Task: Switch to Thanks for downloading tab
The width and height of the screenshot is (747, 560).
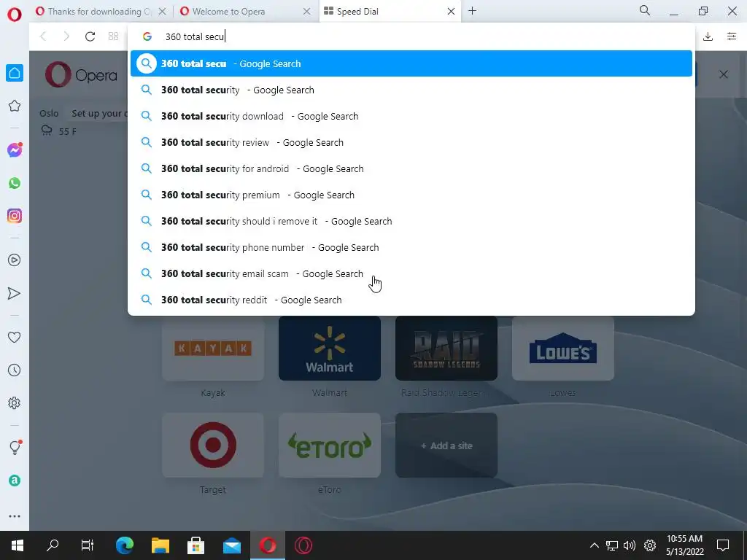Action: coord(101,12)
